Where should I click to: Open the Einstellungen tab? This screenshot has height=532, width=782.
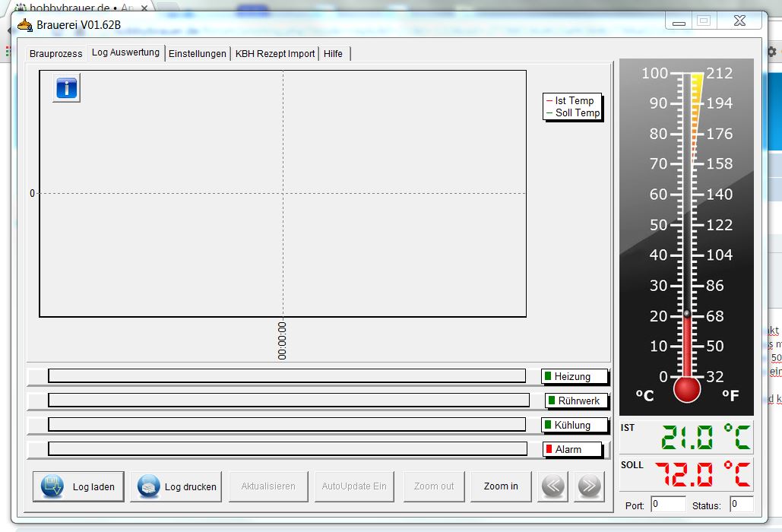click(198, 54)
